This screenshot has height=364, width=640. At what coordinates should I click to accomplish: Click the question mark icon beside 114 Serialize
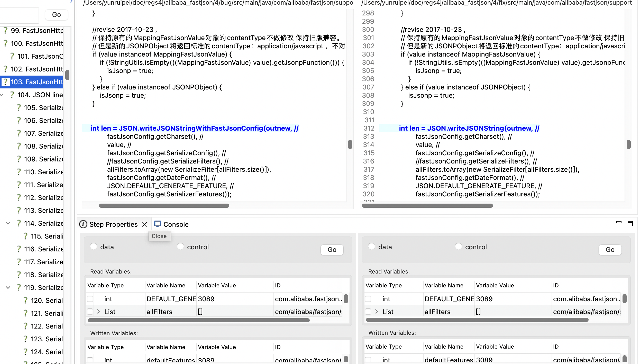click(x=19, y=223)
